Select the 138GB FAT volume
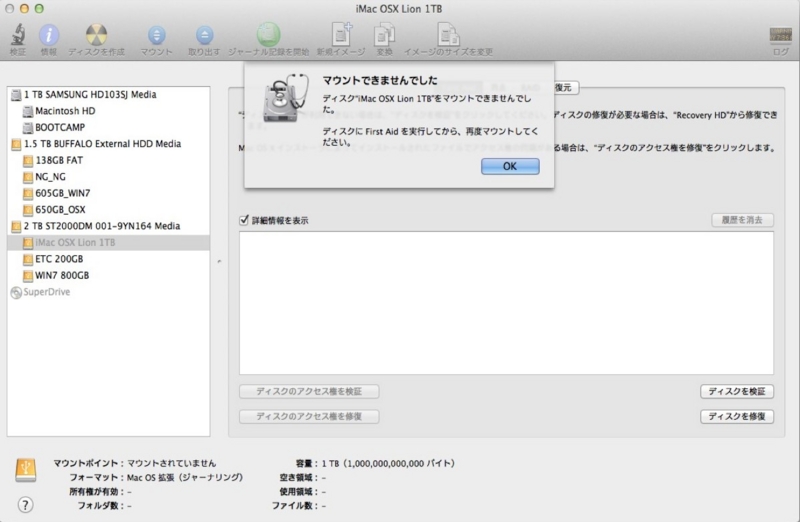 [x=108, y=160]
